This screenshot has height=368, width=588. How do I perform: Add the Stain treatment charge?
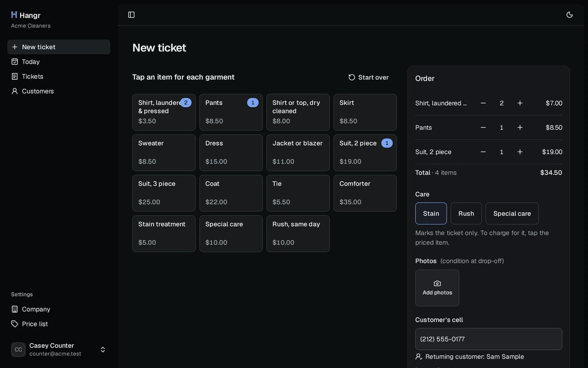[164, 234]
